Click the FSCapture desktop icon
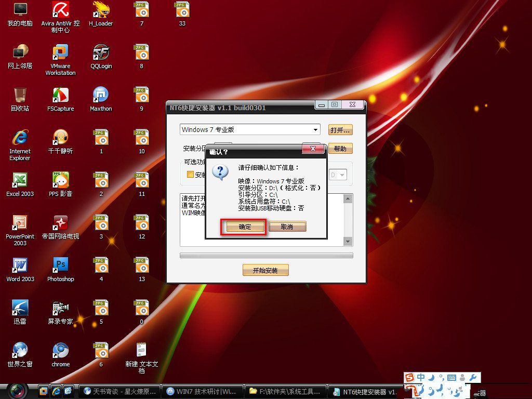532x399 pixels. tap(61, 95)
